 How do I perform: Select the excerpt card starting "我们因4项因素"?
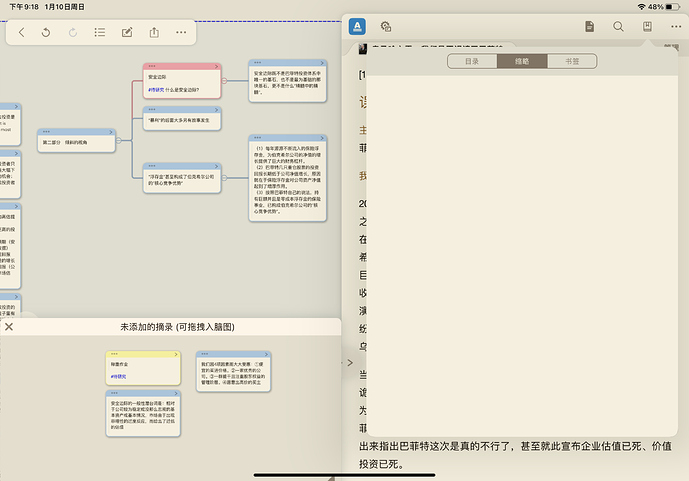click(x=233, y=373)
